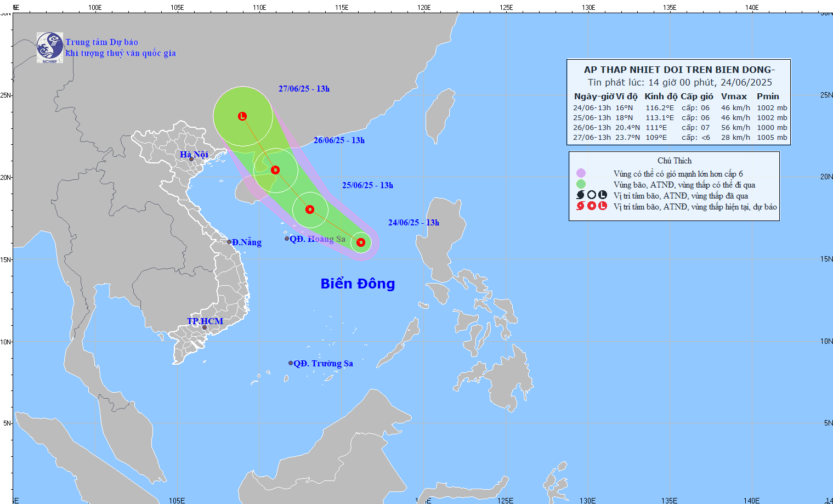Click the Vmax column header in the table

point(735,96)
